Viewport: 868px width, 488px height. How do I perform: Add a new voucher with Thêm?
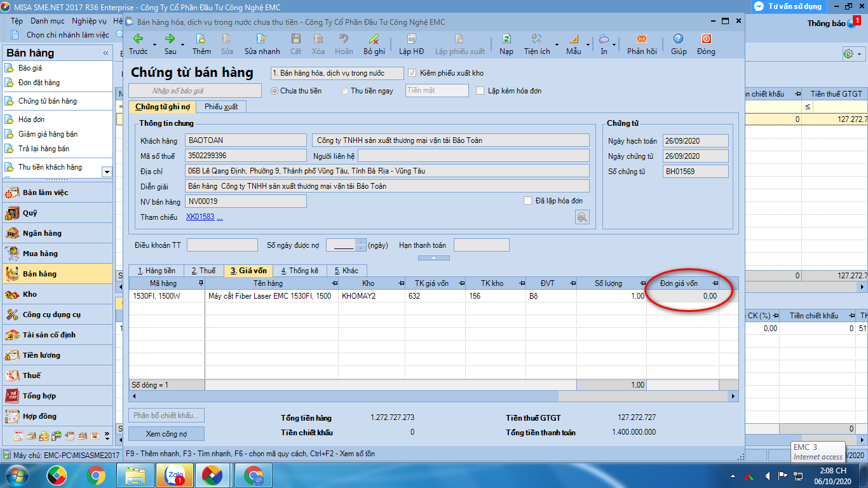tap(201, 44)
